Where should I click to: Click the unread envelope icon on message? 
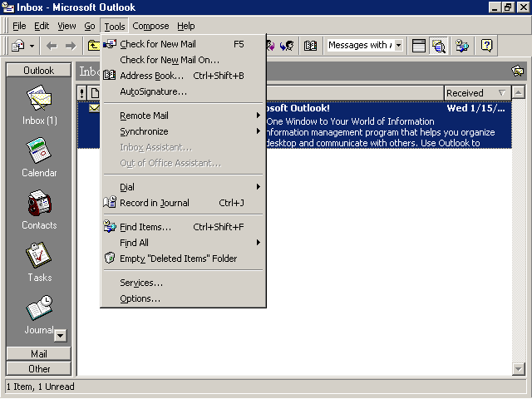tap(94, 108)
